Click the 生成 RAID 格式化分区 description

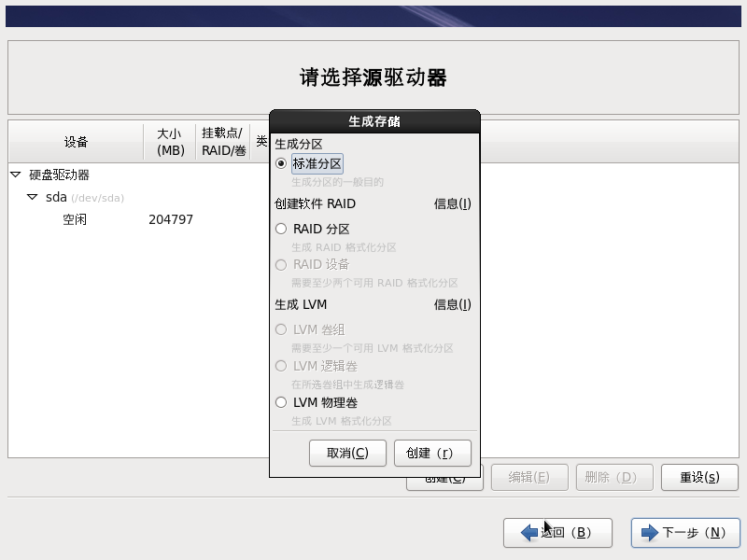[x=344, y=247]
